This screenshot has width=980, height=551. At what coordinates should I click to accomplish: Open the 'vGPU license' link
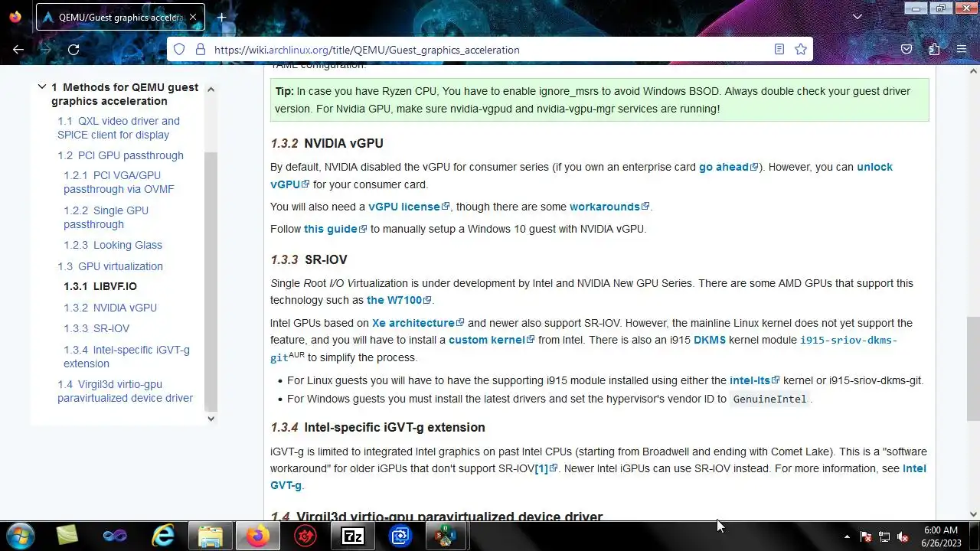pos(409,207)
